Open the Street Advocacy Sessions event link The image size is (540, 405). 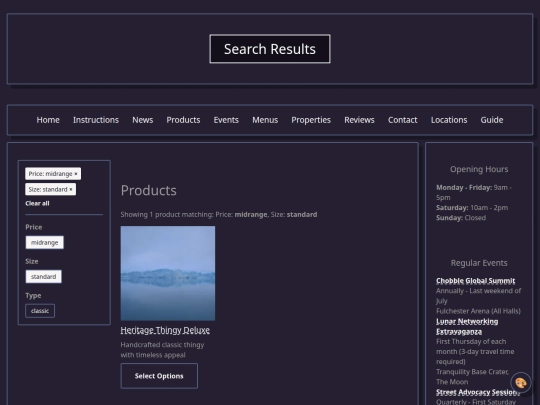coord(478,392)
